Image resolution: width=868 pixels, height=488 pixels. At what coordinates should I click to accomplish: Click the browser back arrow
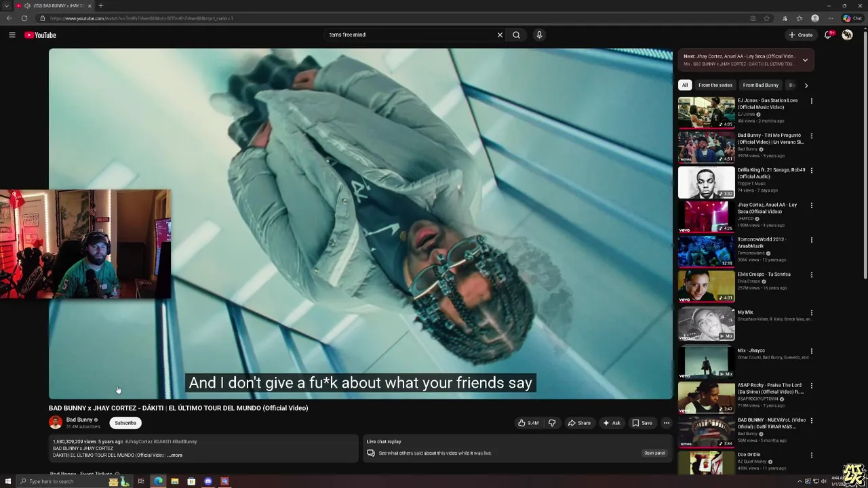9,18
